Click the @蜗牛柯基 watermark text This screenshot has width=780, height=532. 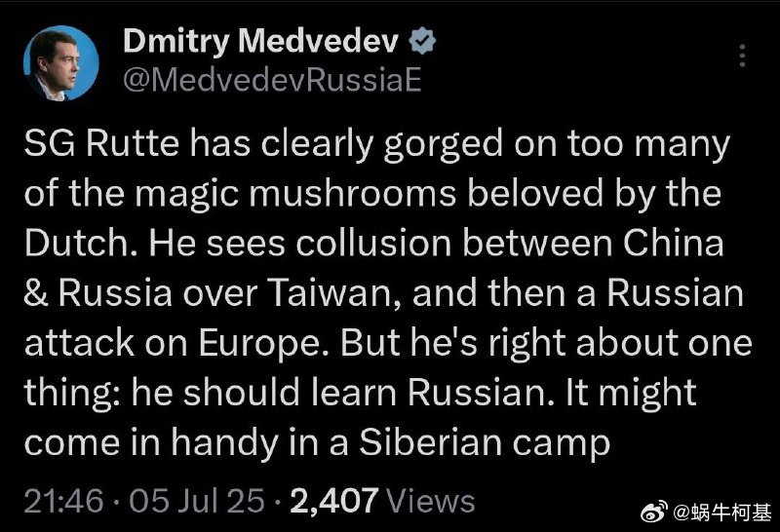[x=722, y=513]
